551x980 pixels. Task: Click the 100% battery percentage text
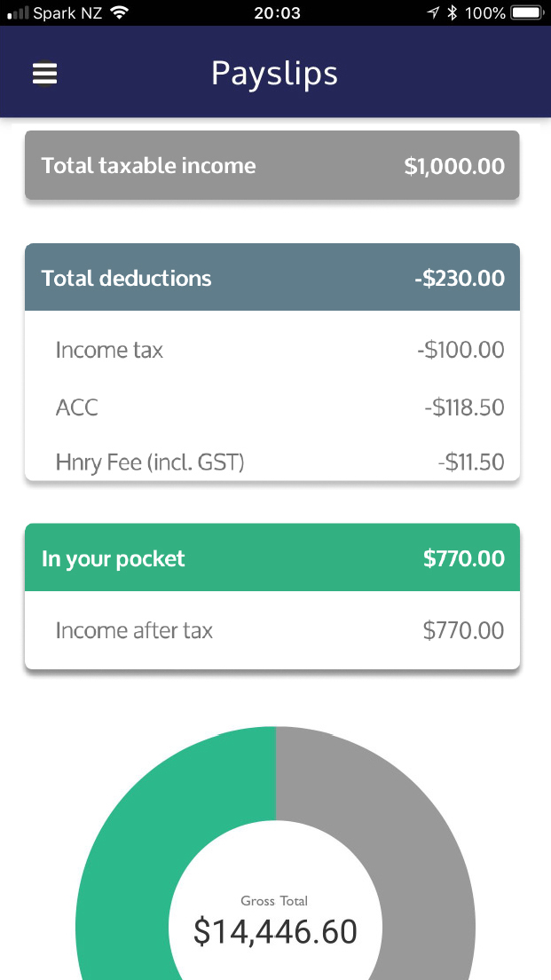point(487,12)
